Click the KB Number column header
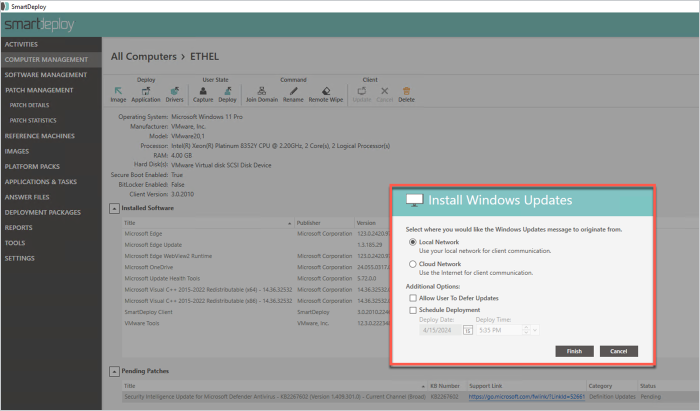The height and width of the screenshot is (411, 700). (x=447, y=386)
